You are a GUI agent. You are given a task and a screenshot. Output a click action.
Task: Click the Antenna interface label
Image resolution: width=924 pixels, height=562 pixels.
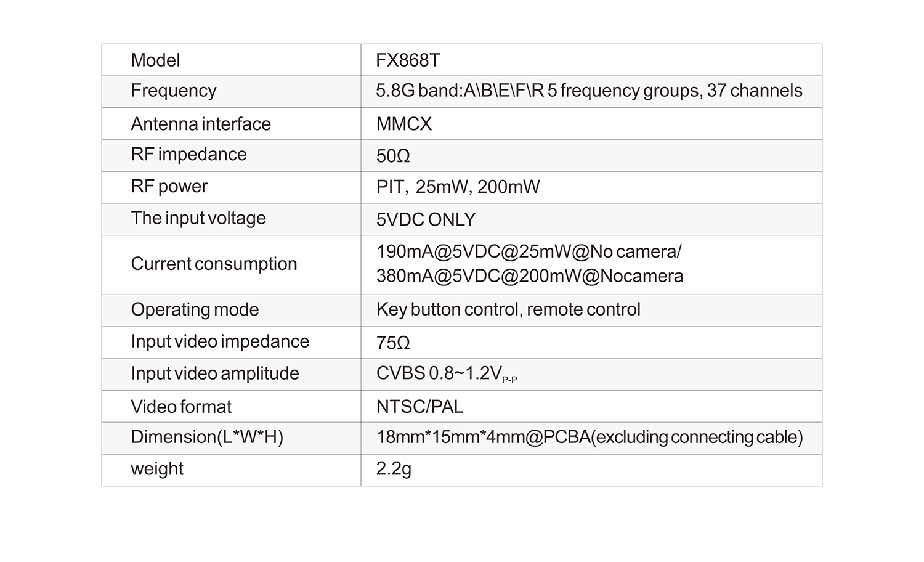(x=201, y=124)
